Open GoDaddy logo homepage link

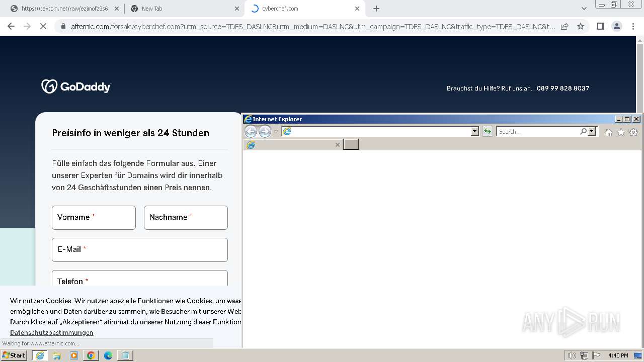(x=76, y=86)
